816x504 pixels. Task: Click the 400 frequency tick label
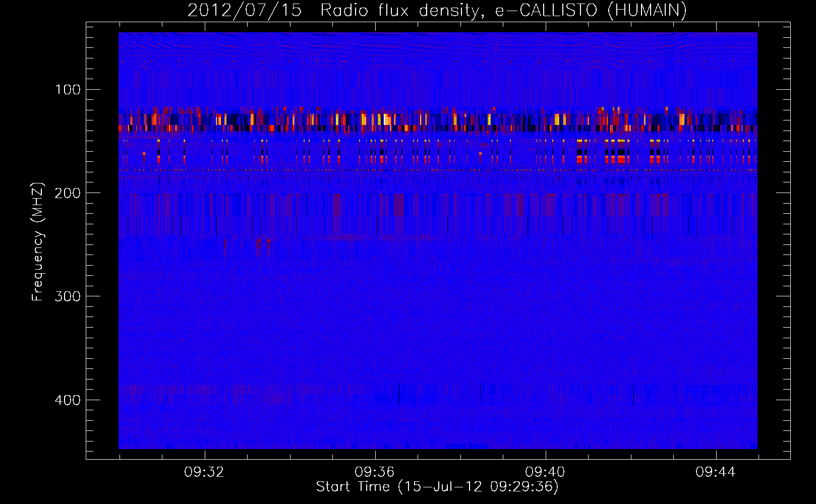tap(68, 400)
